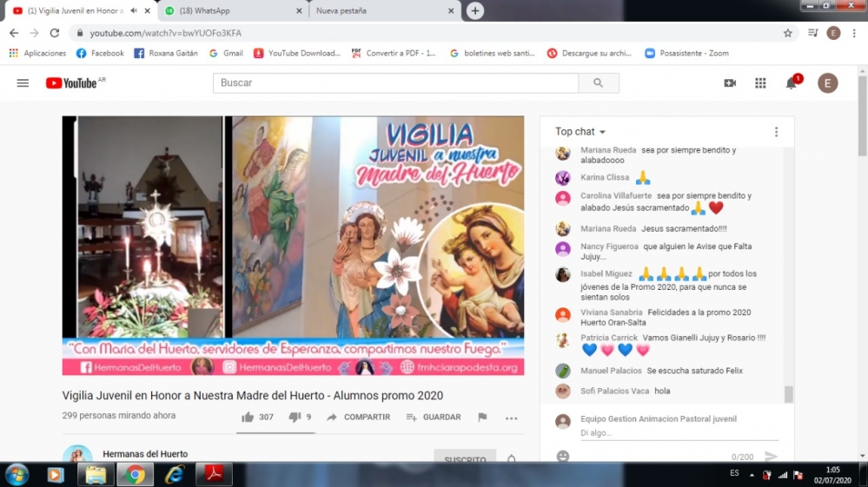Bookmark this page with the star
Viewport: 868px width, 487px height.
[x=788, y=33]
